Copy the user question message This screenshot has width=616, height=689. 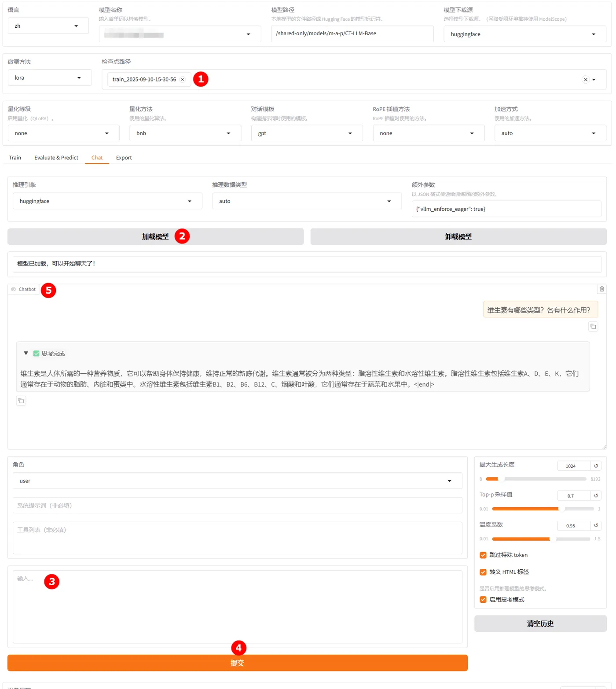pos(593,327)
